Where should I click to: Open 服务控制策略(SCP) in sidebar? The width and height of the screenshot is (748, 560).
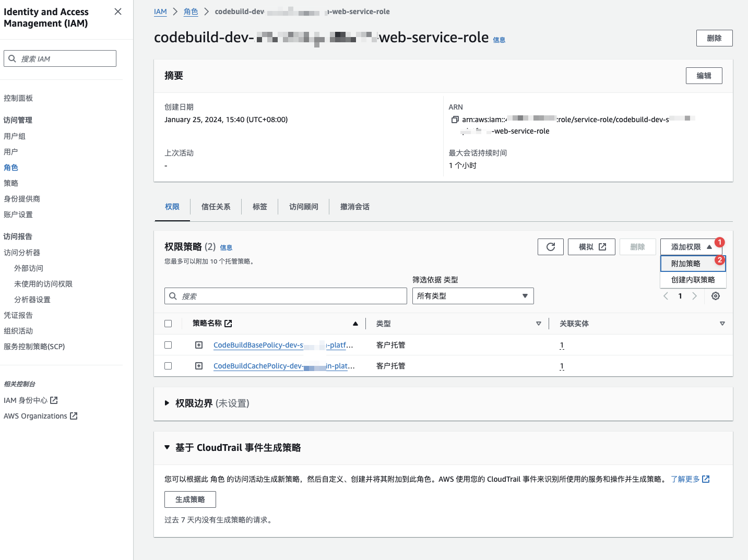(34, 347)
